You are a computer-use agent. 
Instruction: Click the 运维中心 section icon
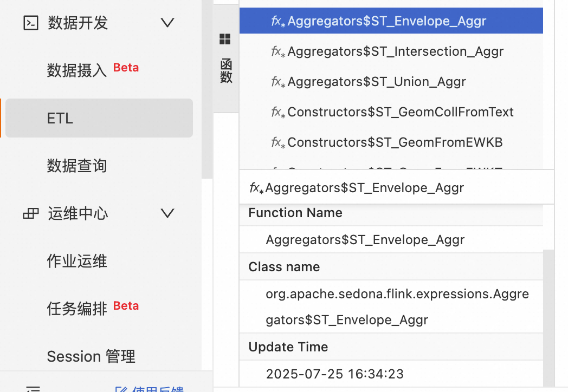(31, 213)
